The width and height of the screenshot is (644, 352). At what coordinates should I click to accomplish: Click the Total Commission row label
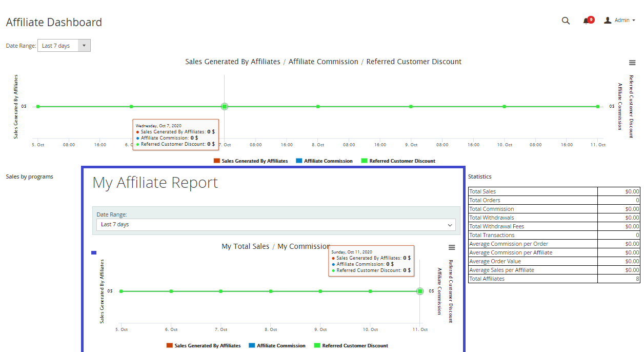tap(492, 209)
